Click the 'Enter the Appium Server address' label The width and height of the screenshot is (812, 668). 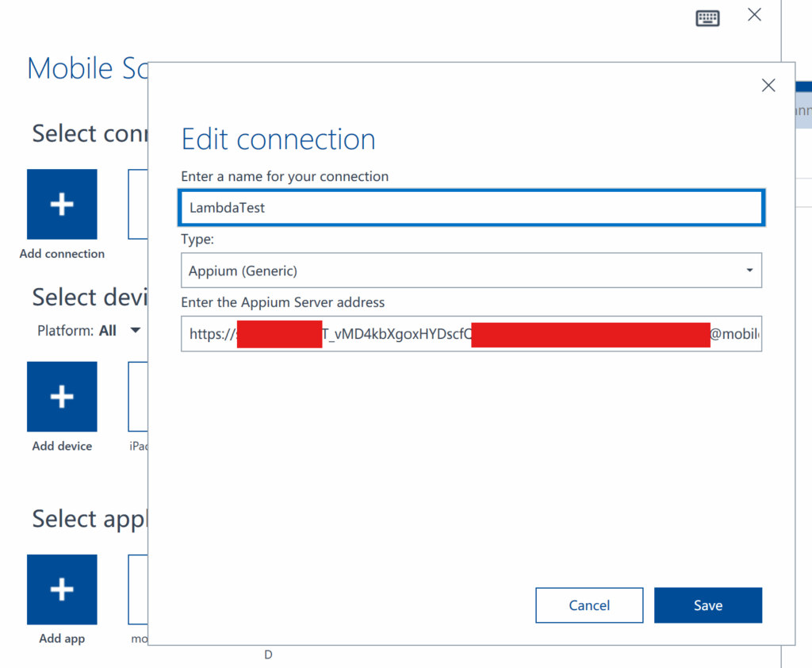283,302
